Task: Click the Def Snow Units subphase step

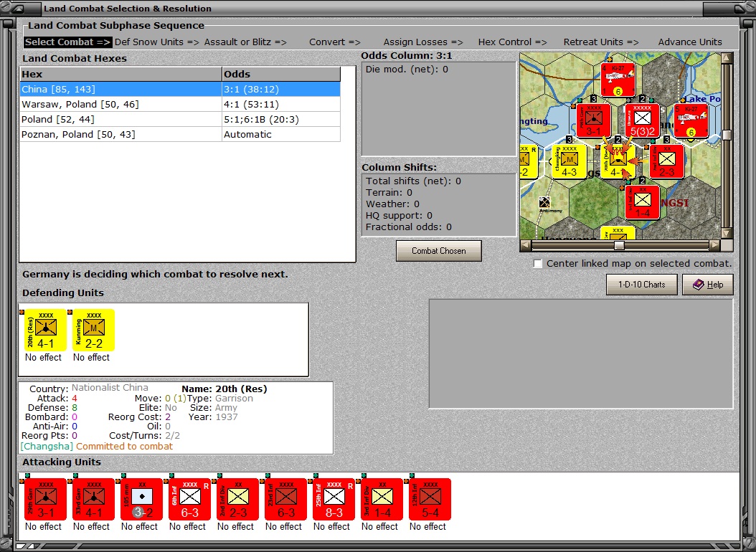Action: tap(156, 42)
